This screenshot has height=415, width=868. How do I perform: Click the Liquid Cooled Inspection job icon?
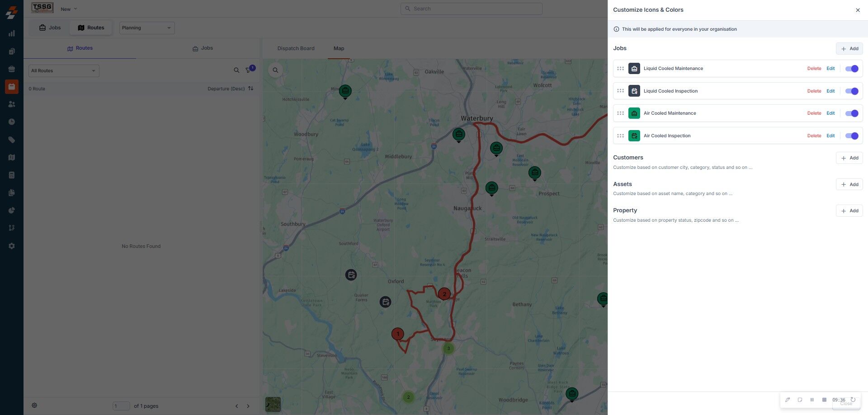click(634, 91)
